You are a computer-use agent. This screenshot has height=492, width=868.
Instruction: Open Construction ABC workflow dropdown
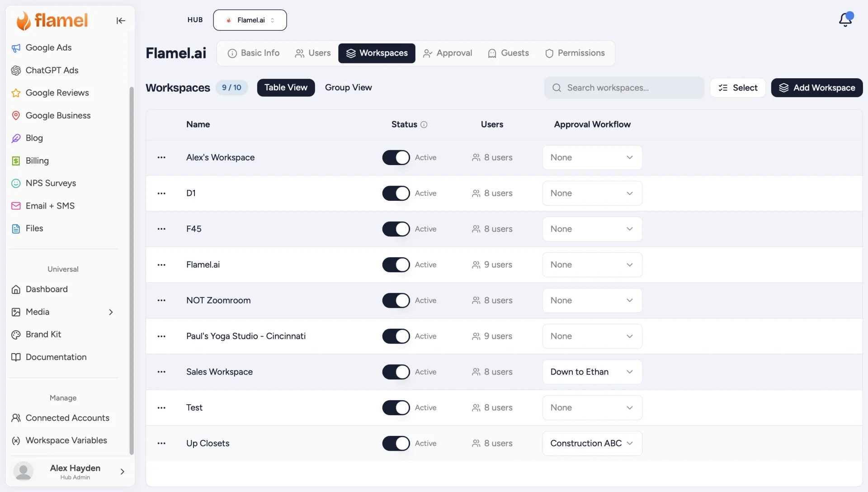[592, 443]
